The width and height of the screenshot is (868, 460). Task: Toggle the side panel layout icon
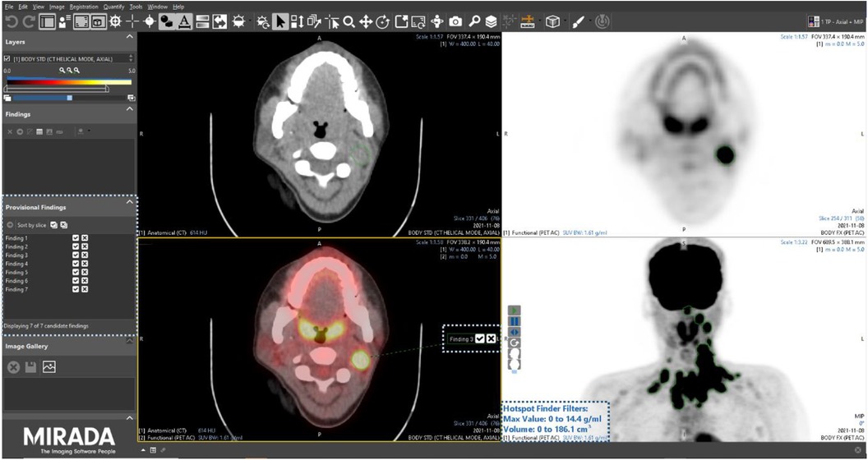(x=47, y=21)
